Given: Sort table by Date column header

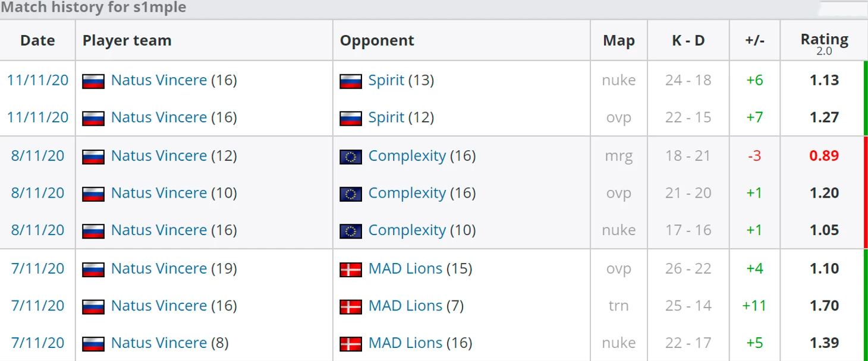Looking at the screenshot, I should point(37,40).
